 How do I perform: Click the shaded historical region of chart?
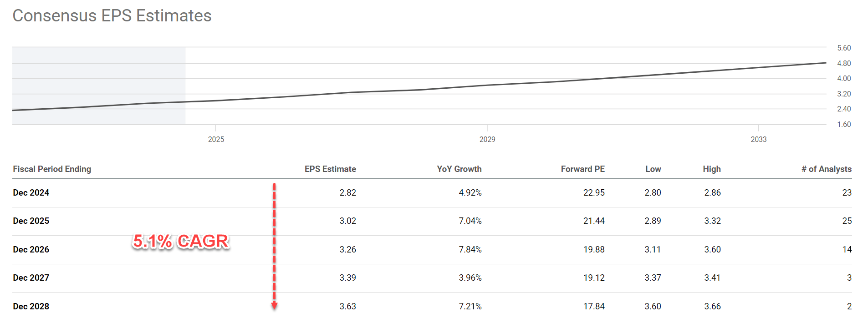click(x=99, y=77)
